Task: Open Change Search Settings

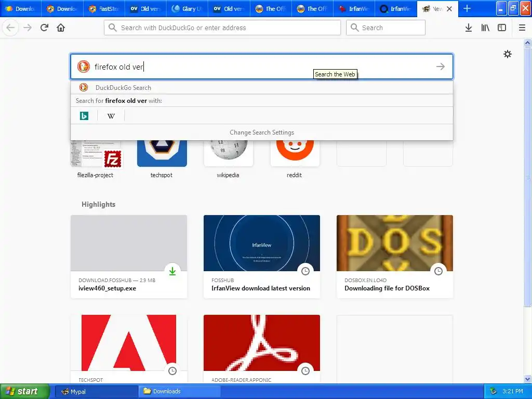Action: coord(262,132)
